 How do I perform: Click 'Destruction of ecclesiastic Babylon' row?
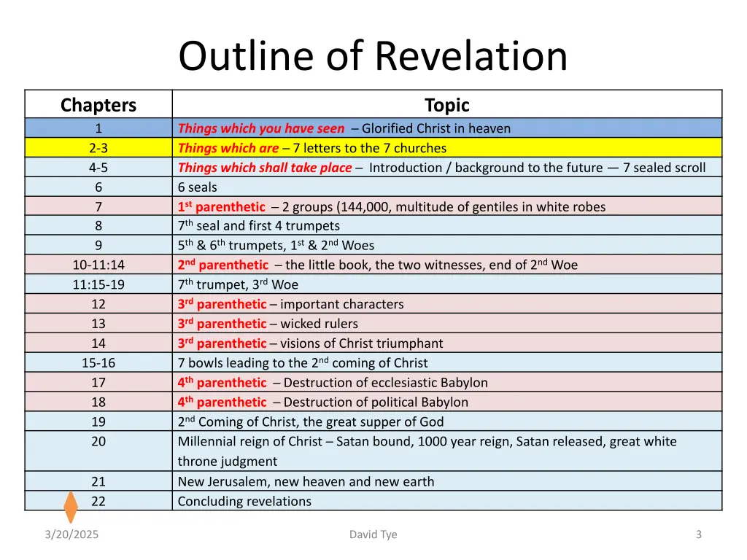click(x=447, y=382)
